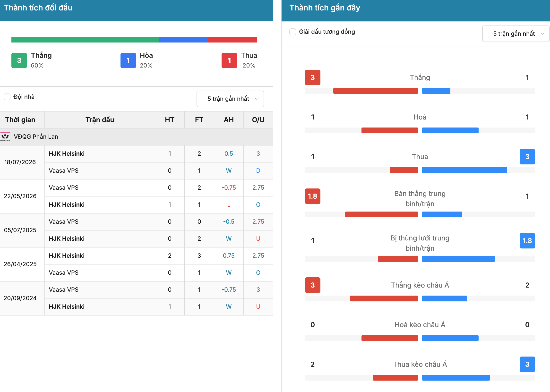The image size is (550, 392).
Task: Open Vaasa VPS in the 22/05/2026 match
Action: [64, 188]
